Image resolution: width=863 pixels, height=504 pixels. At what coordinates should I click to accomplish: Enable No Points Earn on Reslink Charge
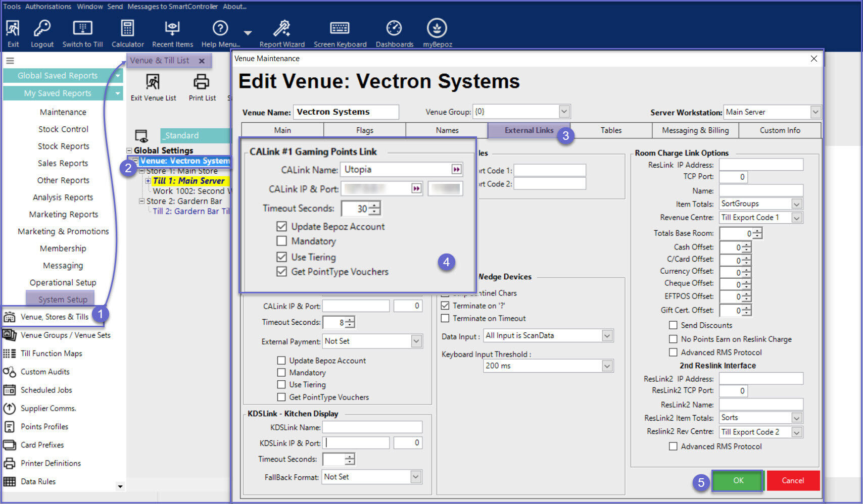(x=673, y=339)
